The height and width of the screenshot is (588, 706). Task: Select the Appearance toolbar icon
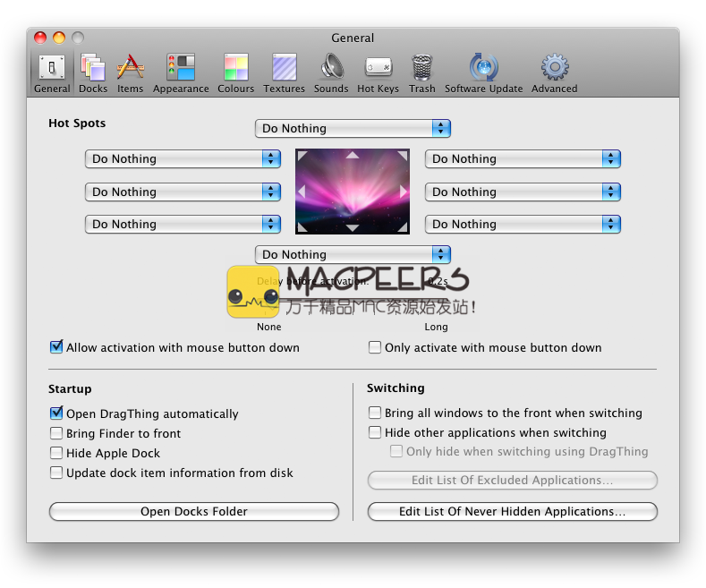pyautogui.click(x=181, y=73)
